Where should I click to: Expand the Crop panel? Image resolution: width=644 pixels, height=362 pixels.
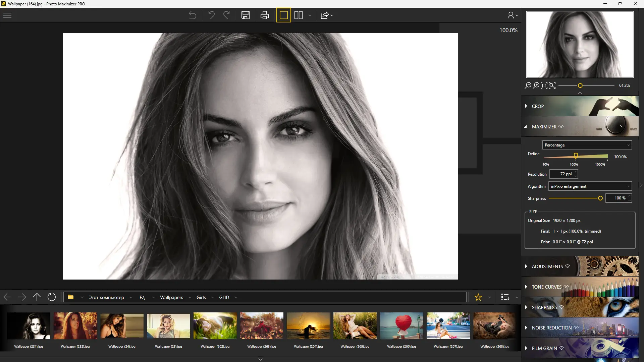point(538,106)
